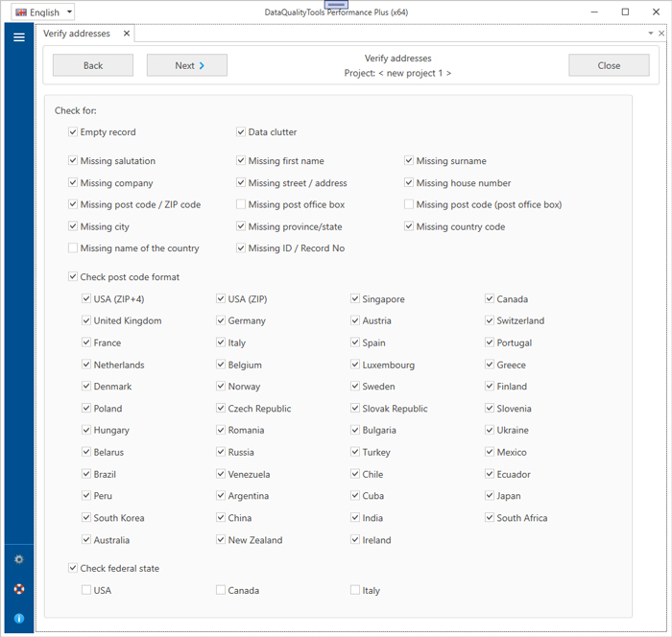Click the Next button
The image size is (672, 637).
pyautogui.click(x=186, y=66)
